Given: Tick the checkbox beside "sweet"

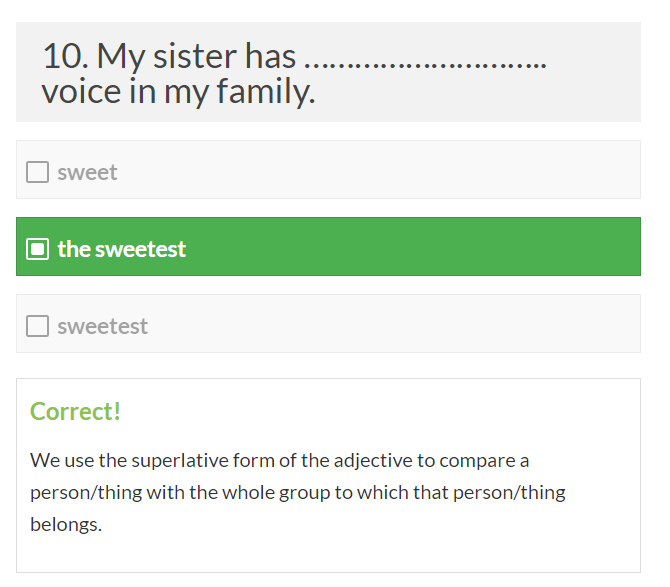Looking at the screenshot, I should point(37,172).
